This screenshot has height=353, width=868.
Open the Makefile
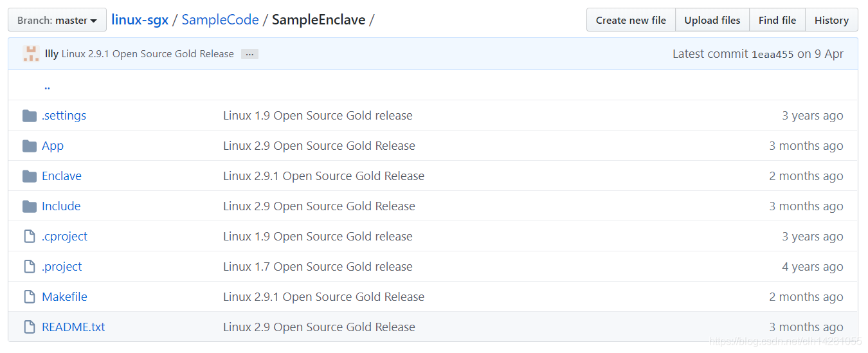64,297
